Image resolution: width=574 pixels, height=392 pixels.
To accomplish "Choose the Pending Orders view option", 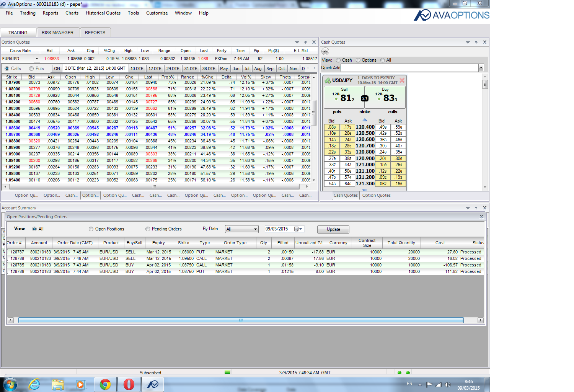I will 148,229.
